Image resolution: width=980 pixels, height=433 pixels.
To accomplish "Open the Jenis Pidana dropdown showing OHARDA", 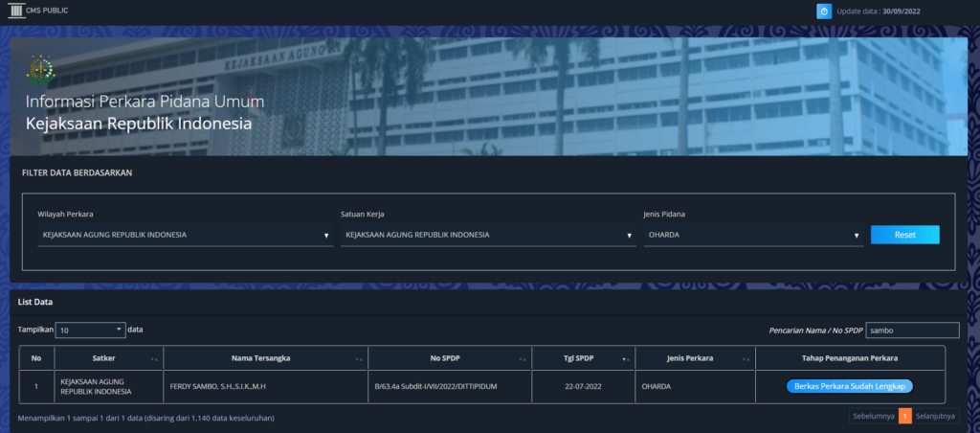I will tap(753, 235).
